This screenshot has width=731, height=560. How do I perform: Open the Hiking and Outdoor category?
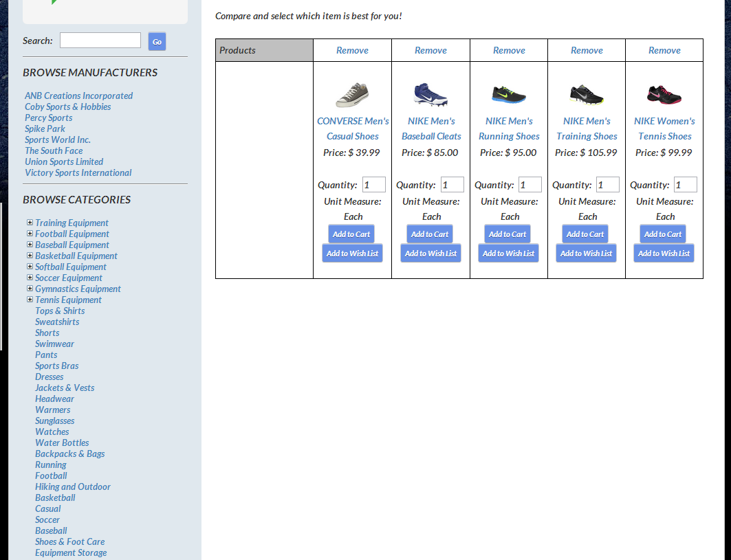73,486
